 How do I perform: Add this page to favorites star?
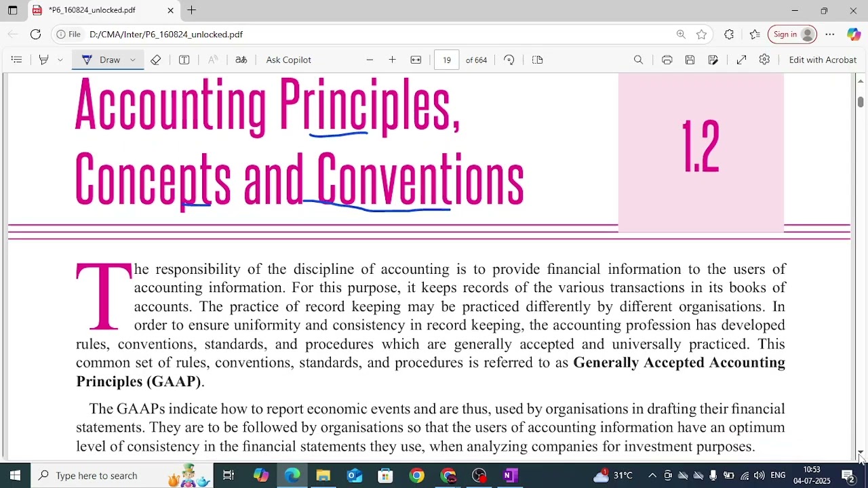[701, 34]
